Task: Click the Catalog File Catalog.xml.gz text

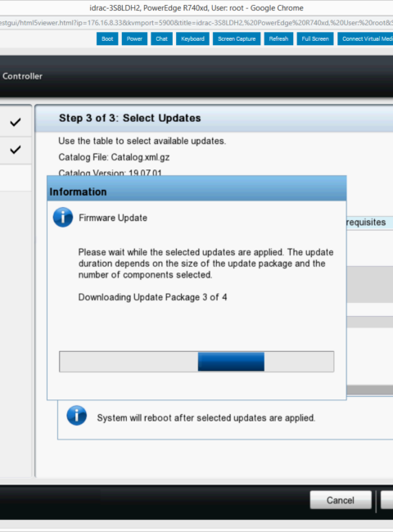Action: (114, 157)
